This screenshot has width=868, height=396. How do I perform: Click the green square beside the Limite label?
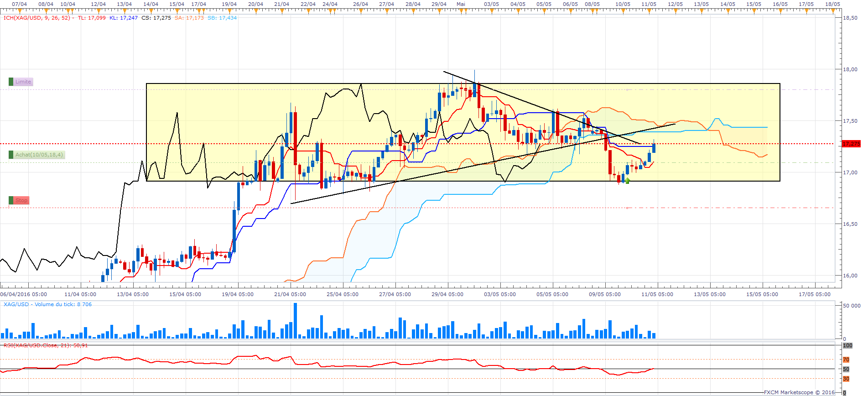tap(11, 82)
